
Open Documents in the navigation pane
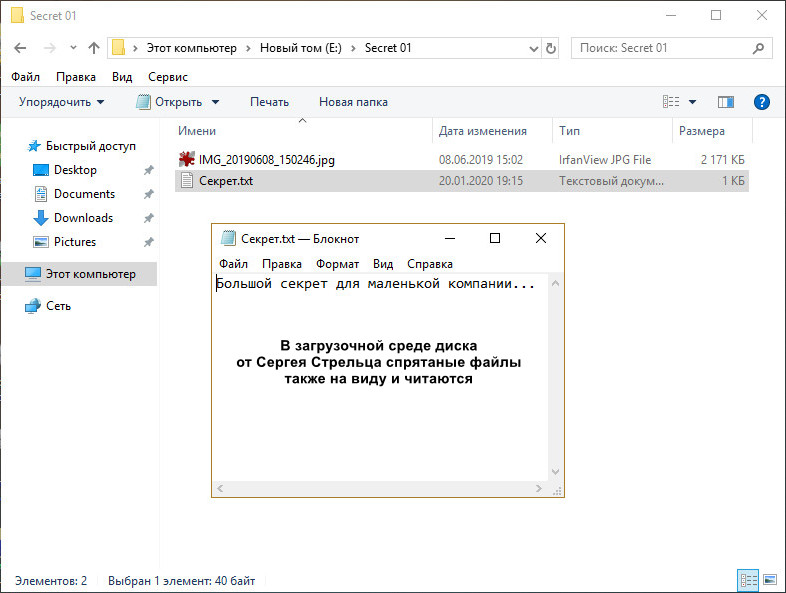pos(84,194)
